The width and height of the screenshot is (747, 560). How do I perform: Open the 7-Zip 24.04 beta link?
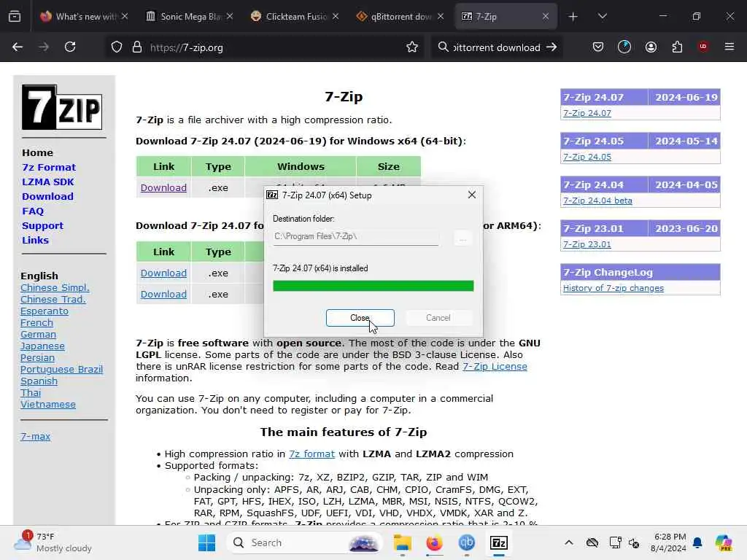pos(597,201)
